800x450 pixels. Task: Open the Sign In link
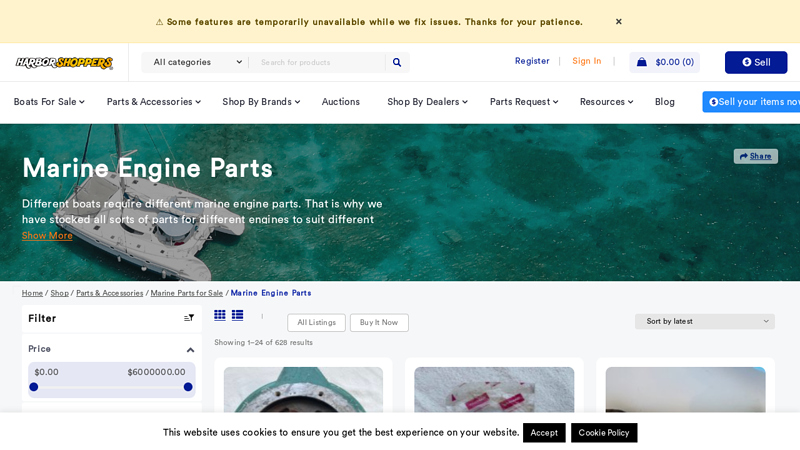586,61
